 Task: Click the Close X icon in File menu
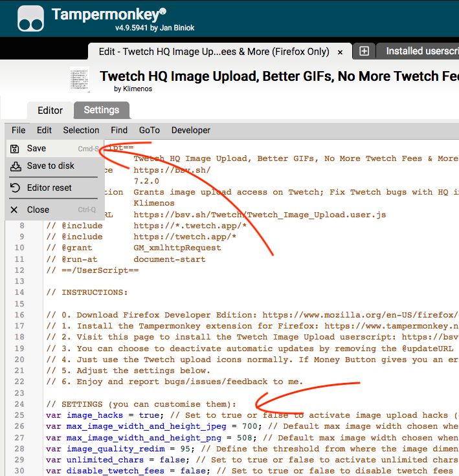(x=14, y=210)
